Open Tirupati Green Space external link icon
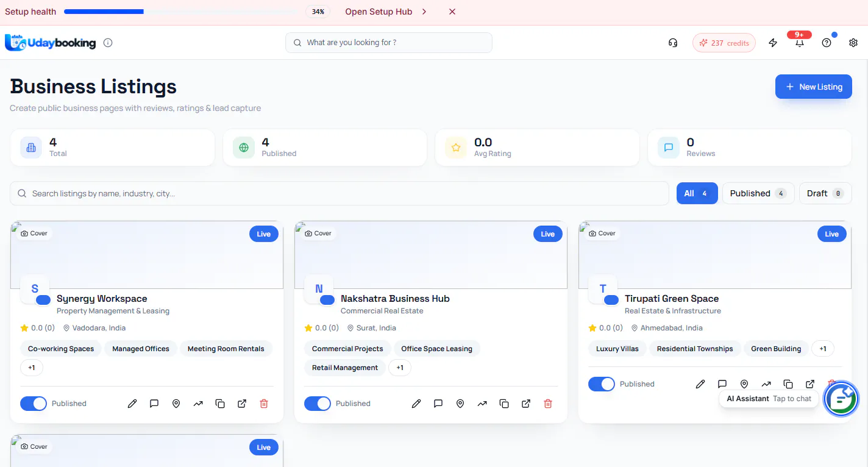The height and width of the screenshot is (467, 868). (x=810, y=384)
